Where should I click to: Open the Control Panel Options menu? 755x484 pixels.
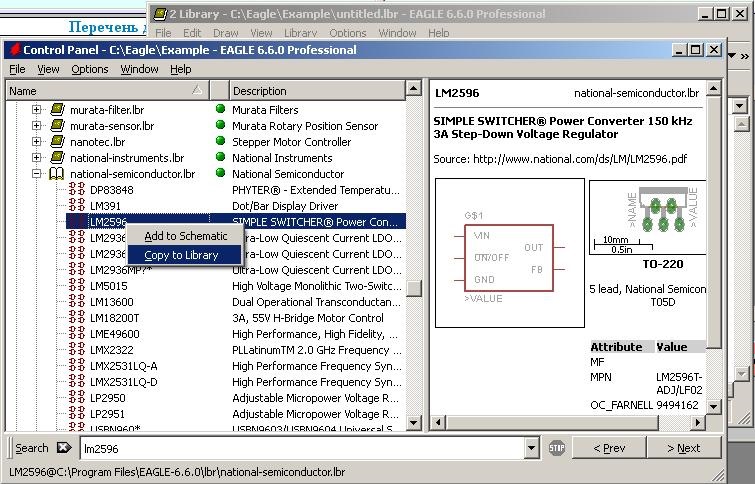click(90, 69)
